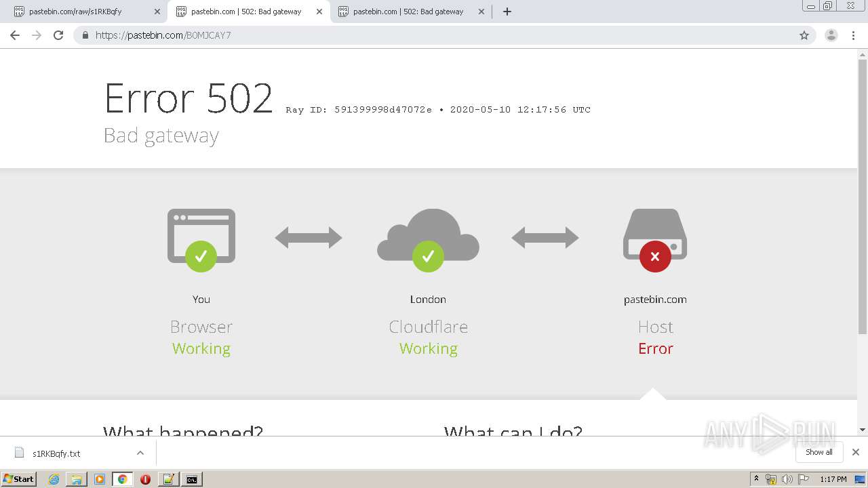Close the pastebin.com/raw/s1RKBqfy tab
Screen dimensions: 868x488
pos(157,12)
